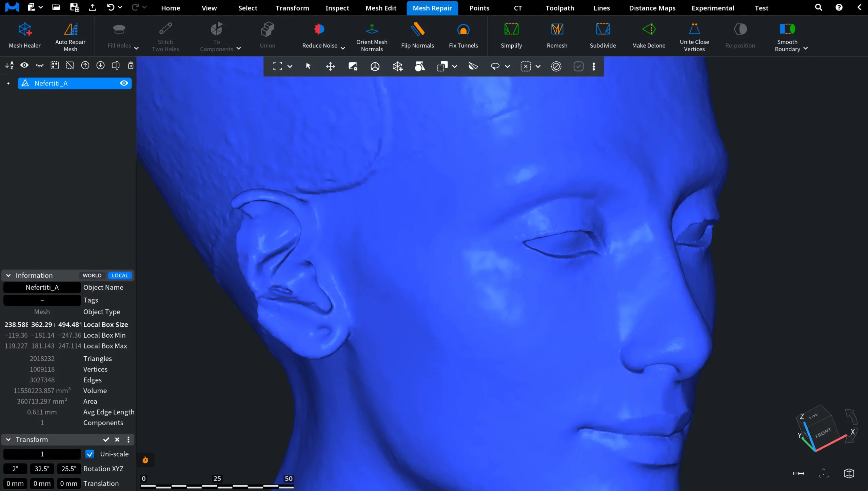Open the fit-view dropdown arrow
The height and width of the screenshot is (491, 868).
click(290, 67)
